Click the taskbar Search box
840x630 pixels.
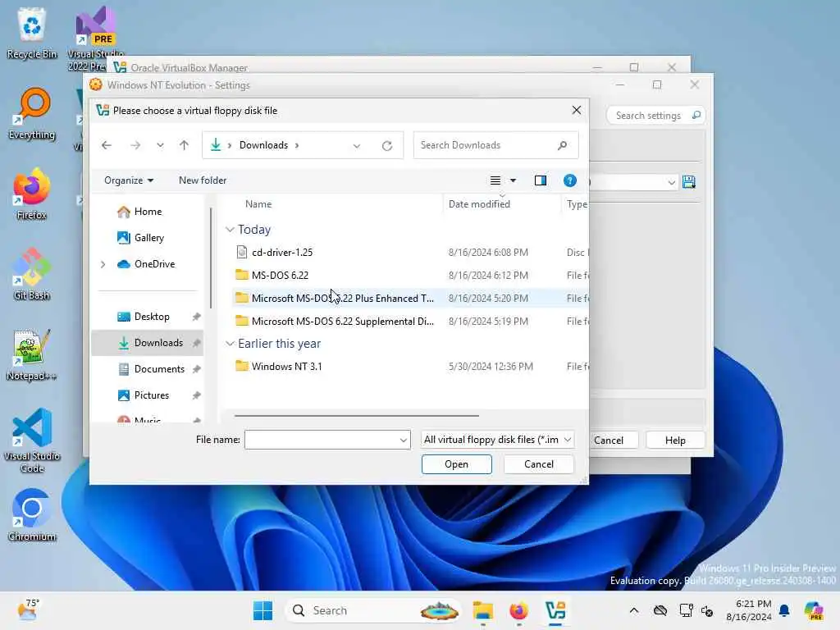click(373, 610)
